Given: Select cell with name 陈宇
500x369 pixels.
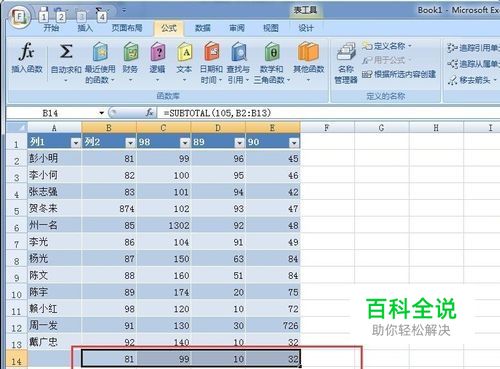Looking at the screenshot, I should point(54,292).
